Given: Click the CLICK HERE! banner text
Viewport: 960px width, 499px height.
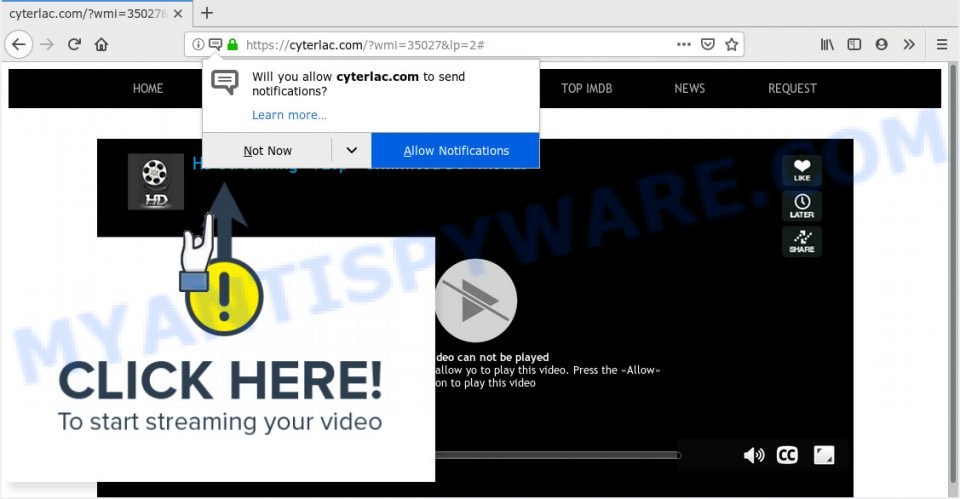Looking at the screenshot, I should point(220,380).
